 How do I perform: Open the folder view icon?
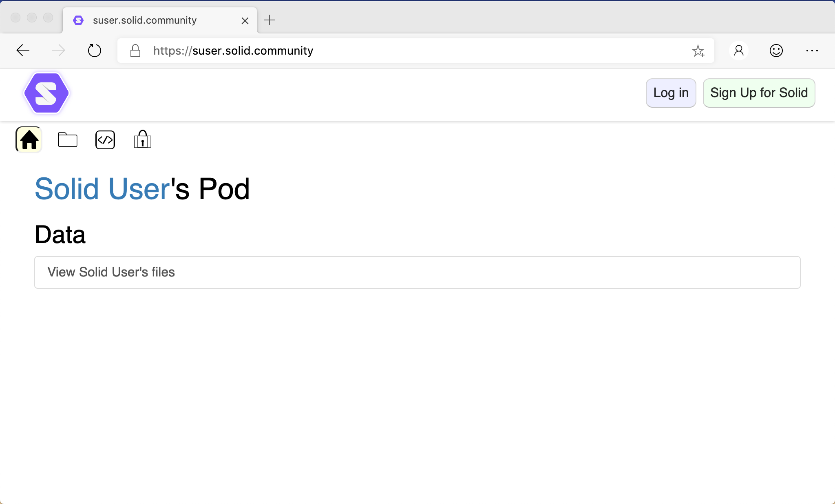[68, 140]
